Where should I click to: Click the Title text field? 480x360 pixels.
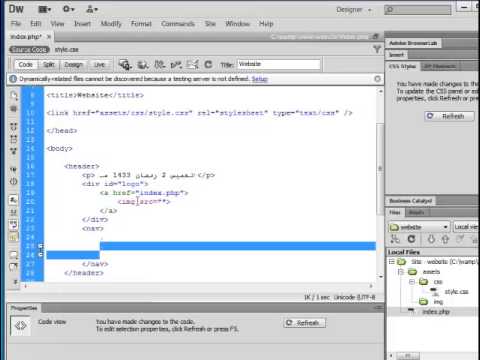[279, 64]
